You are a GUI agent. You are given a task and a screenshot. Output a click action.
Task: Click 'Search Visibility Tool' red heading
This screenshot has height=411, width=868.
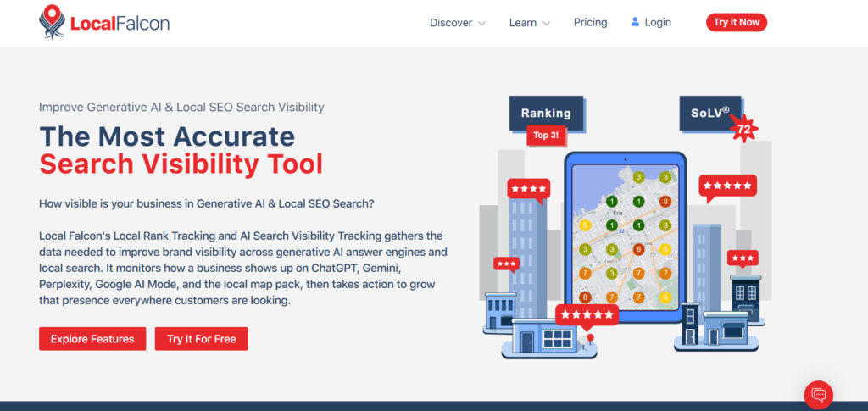pos(181,164)
